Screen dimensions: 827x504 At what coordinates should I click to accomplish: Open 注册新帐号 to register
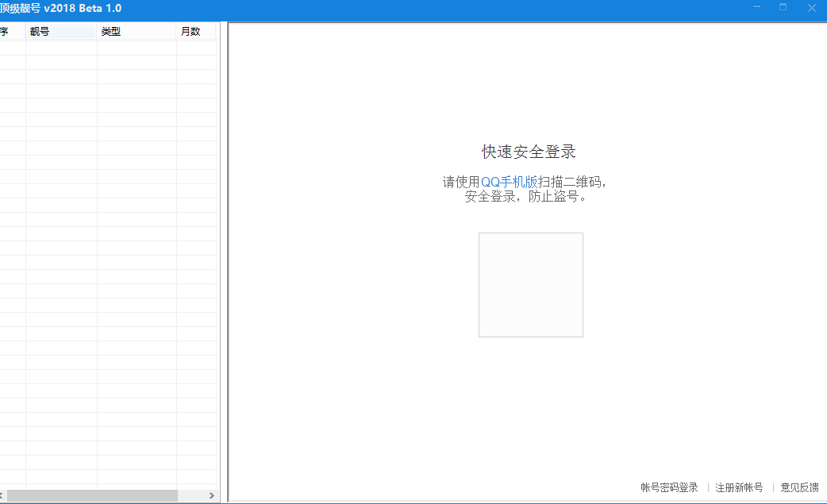[x=739, y=487]
